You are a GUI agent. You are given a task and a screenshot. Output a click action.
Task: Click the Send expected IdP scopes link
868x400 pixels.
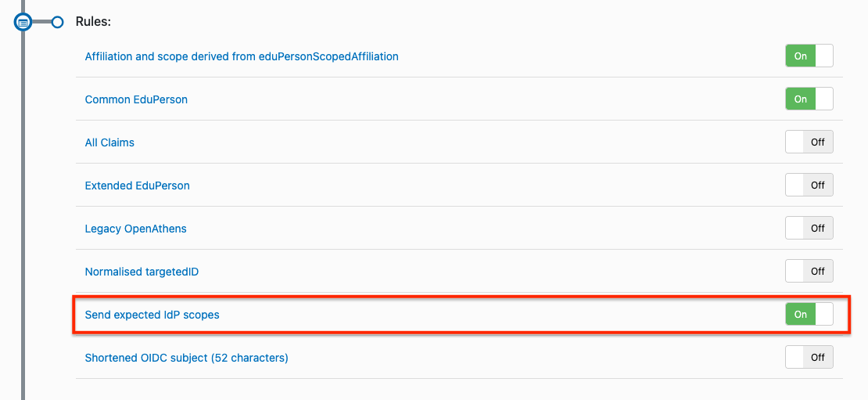152,315
